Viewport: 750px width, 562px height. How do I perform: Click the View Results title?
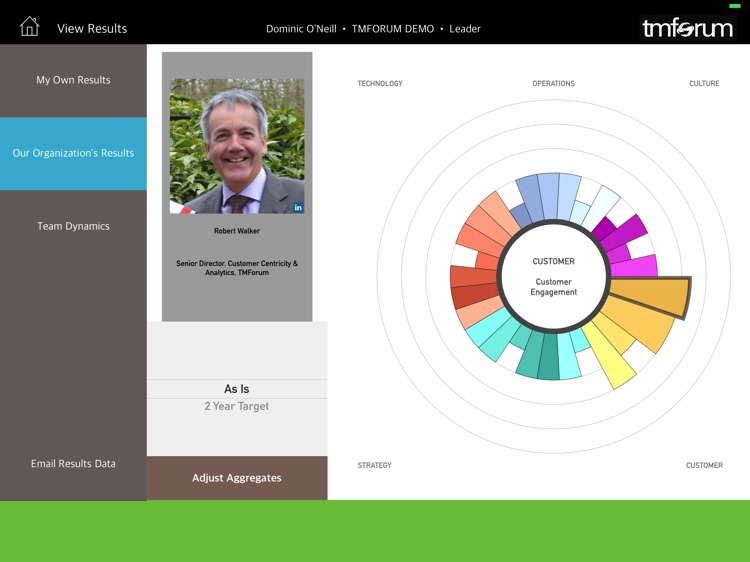(x=92, y=29)
